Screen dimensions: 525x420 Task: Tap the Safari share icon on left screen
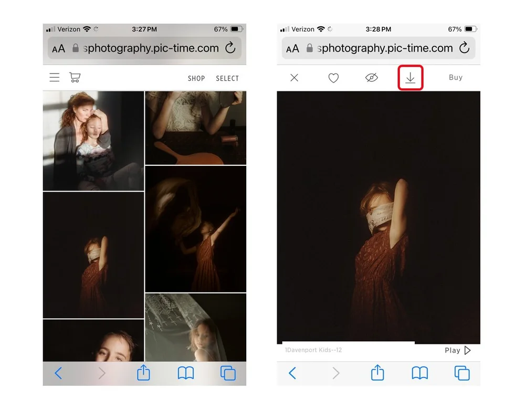coord(144,373)
